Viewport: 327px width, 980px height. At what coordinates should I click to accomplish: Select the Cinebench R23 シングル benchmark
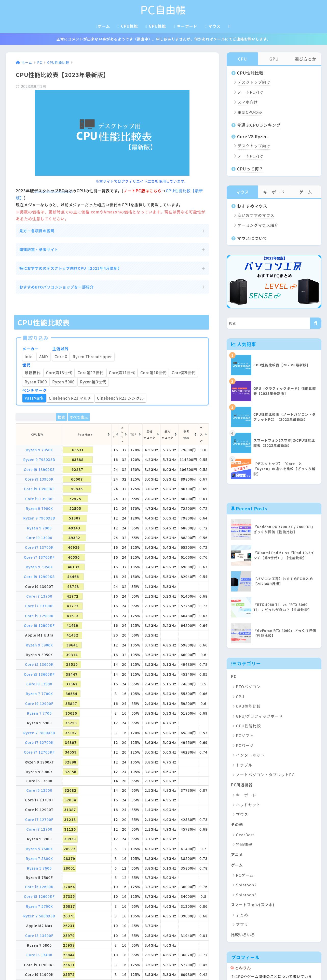(x=120, y=398)
